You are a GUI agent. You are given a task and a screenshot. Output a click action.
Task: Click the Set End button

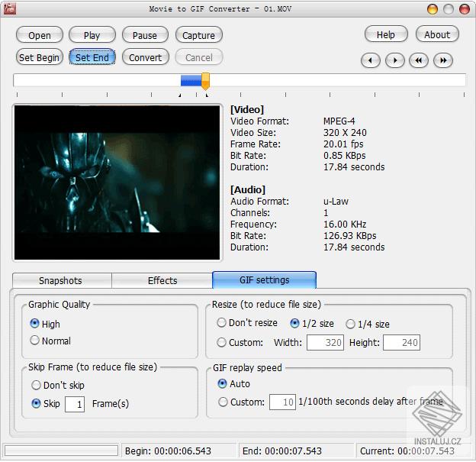tap(92, 57)
